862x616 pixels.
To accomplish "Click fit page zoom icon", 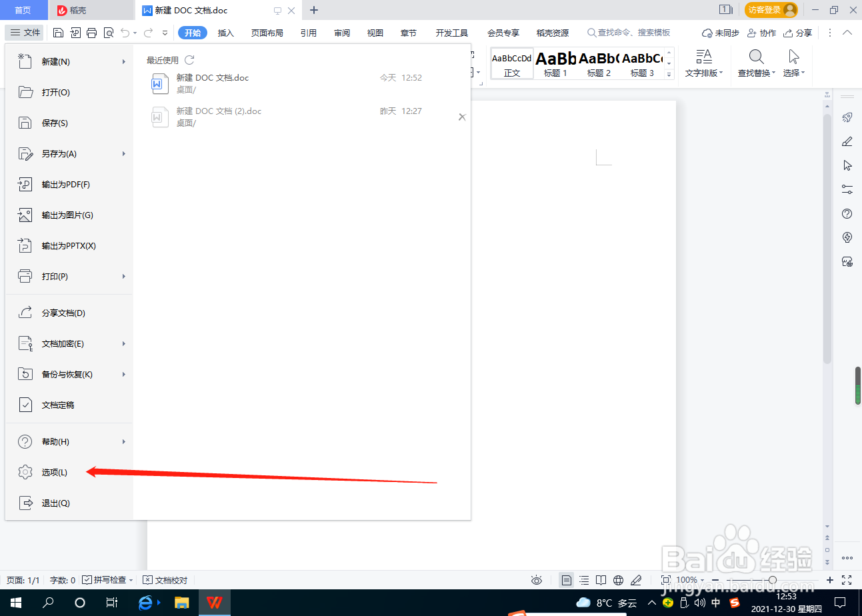I will [x=665, y=580].
